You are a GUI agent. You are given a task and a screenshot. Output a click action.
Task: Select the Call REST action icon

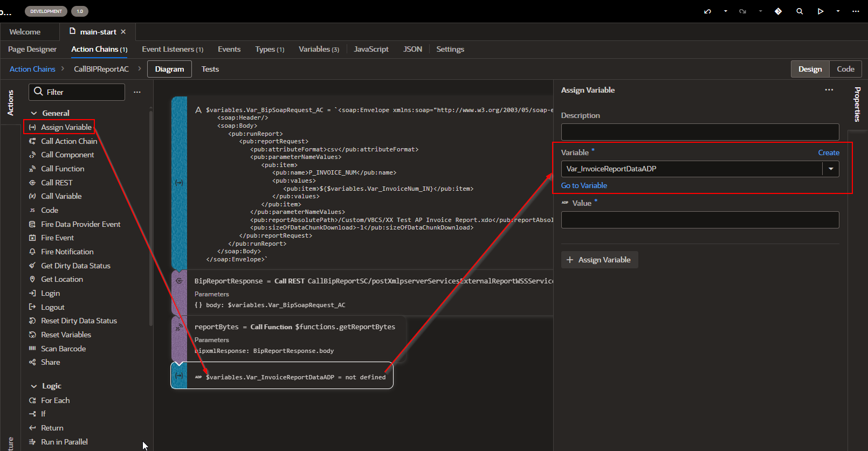[32, 183]
